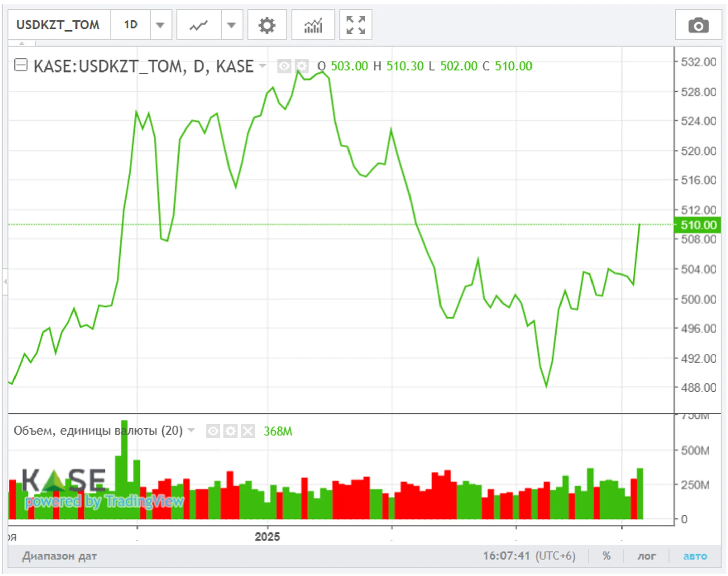This screenshot has width=728, height=576.
Task: Open main series format gear icon
Action: coord(302,66)
